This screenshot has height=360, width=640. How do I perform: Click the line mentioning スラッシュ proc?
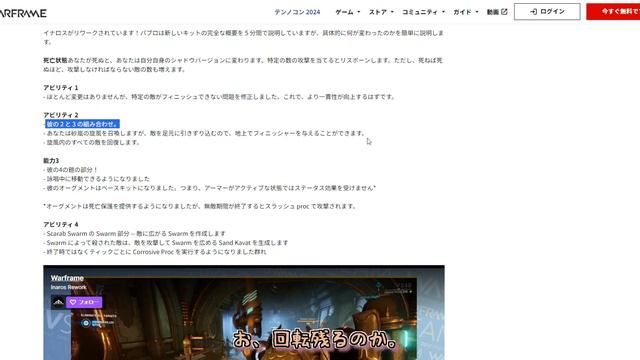pos(199,206)
